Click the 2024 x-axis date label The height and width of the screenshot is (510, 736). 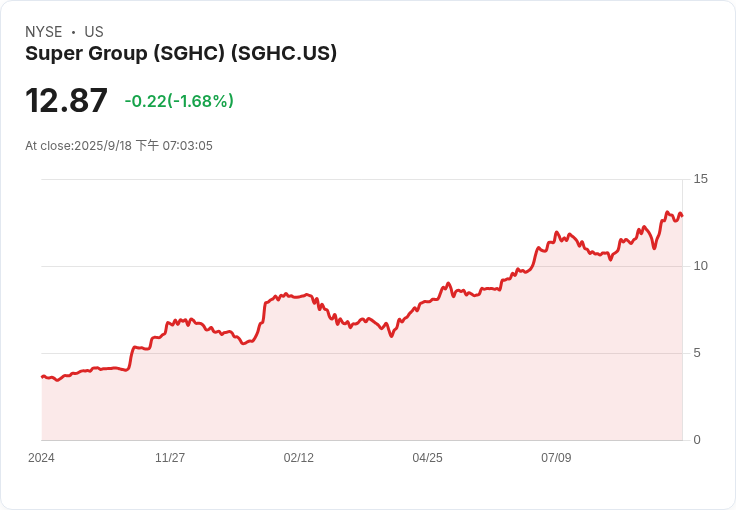click(41, 458)
